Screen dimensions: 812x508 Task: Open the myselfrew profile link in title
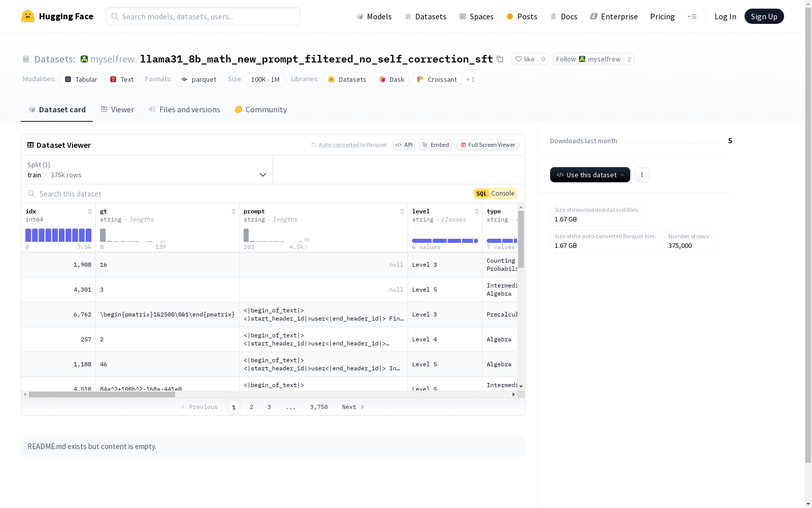(x=112, y=59)
